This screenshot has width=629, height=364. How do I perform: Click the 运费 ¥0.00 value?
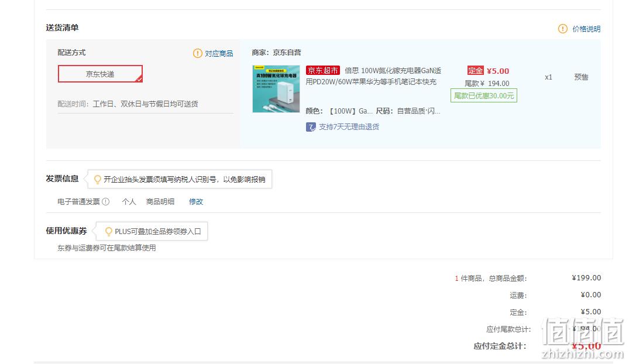590,294
